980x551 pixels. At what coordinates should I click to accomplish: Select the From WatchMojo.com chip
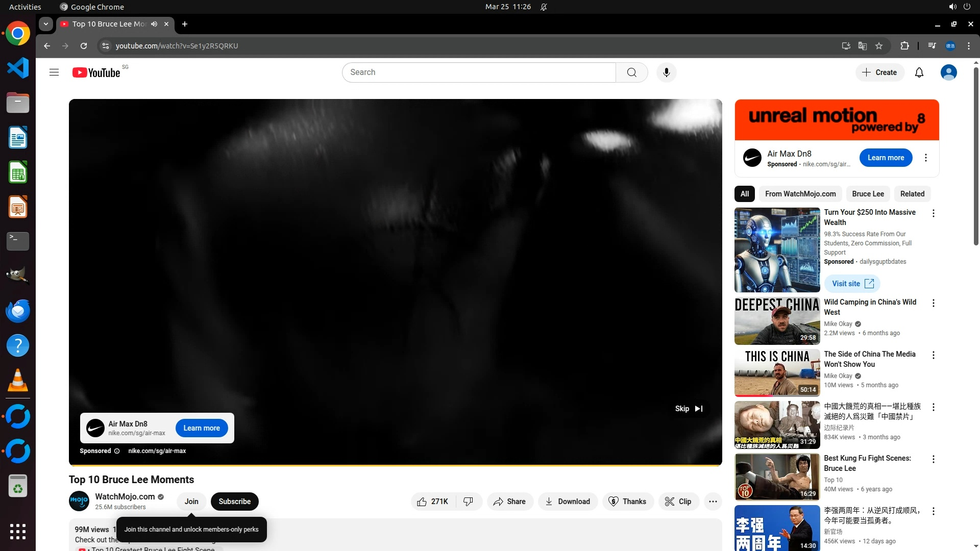click(800, 194)
